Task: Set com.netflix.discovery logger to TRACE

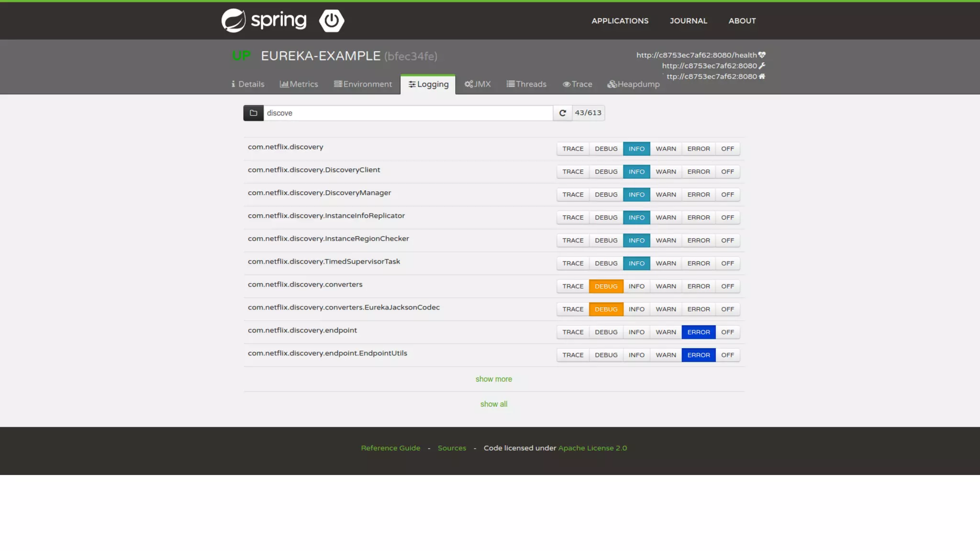Action: click(x=573, y=149)
